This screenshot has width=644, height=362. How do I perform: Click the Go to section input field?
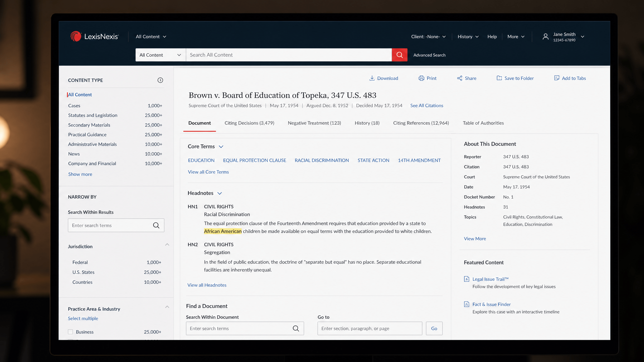coord(370,328)
